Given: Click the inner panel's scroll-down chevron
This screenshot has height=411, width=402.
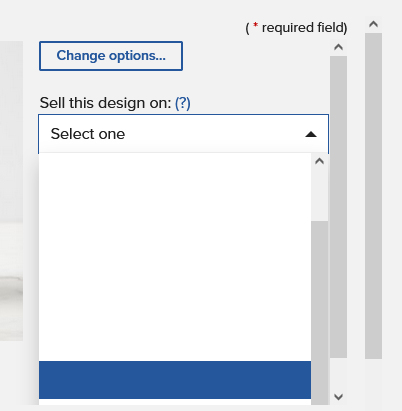Looking at the screenshot, I should (338, 397).
